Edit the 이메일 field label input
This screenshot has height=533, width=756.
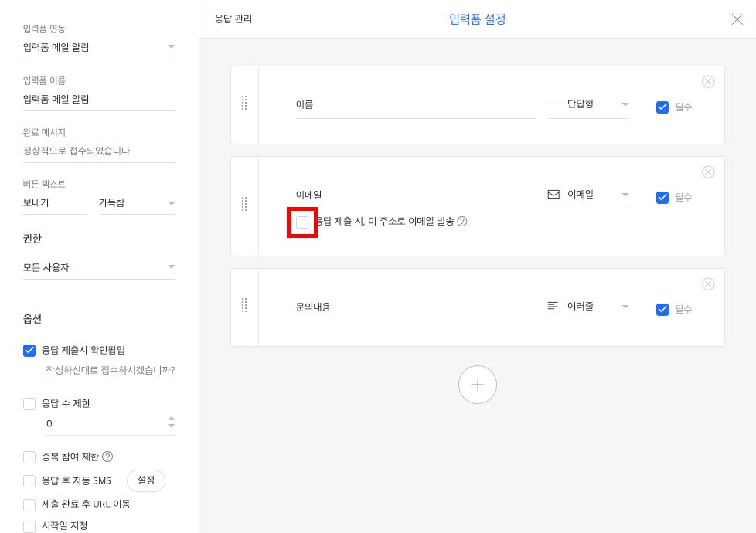pos(416,195)
